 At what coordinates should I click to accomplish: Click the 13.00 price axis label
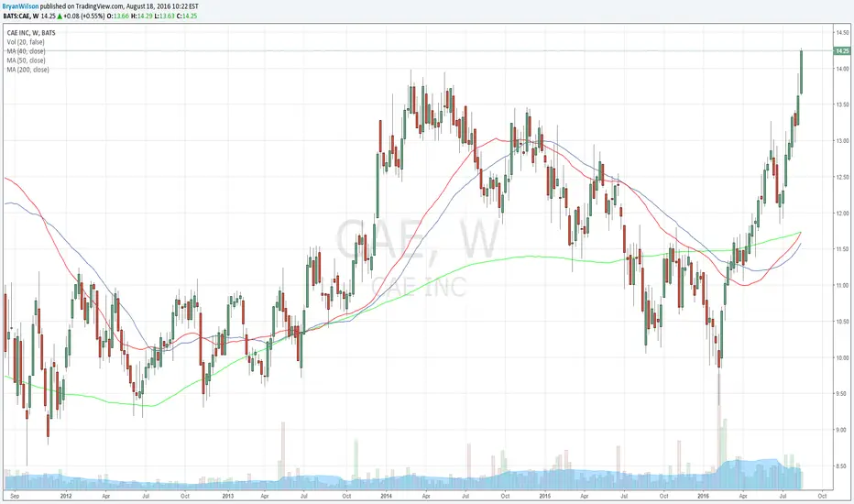[842, 140]
